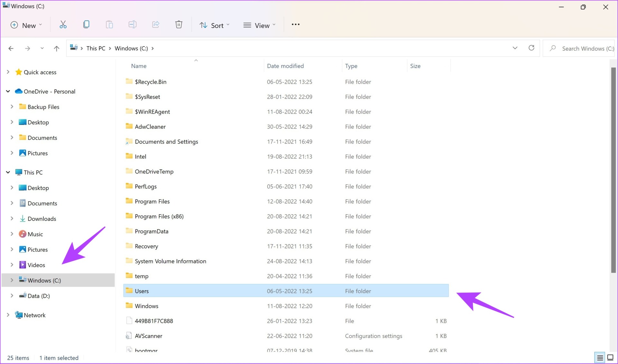Select the AdwCleaner folder
This screenshot has height=364, width=618.
pyautogui.click(x=150, y=127)
